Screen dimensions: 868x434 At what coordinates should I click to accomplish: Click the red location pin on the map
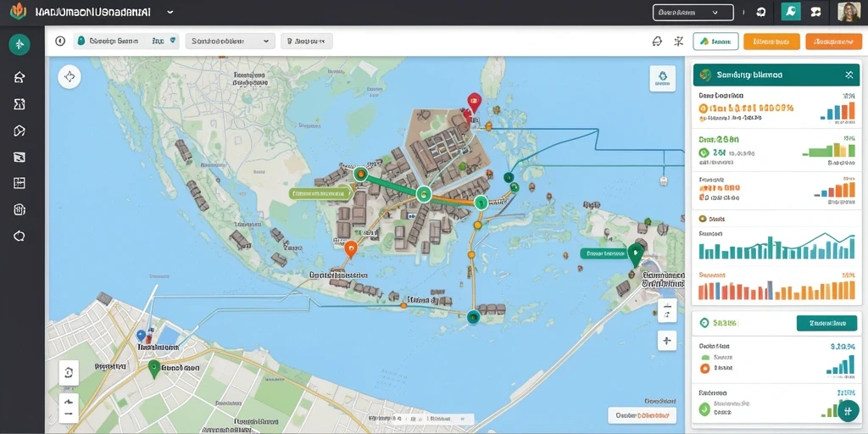pos(474,102)
